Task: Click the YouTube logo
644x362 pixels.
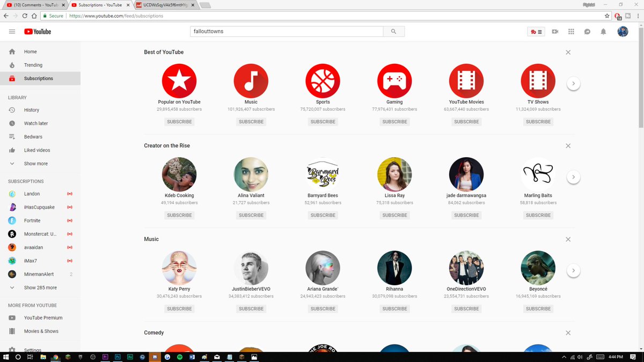Action: click(x=38, y=32)
